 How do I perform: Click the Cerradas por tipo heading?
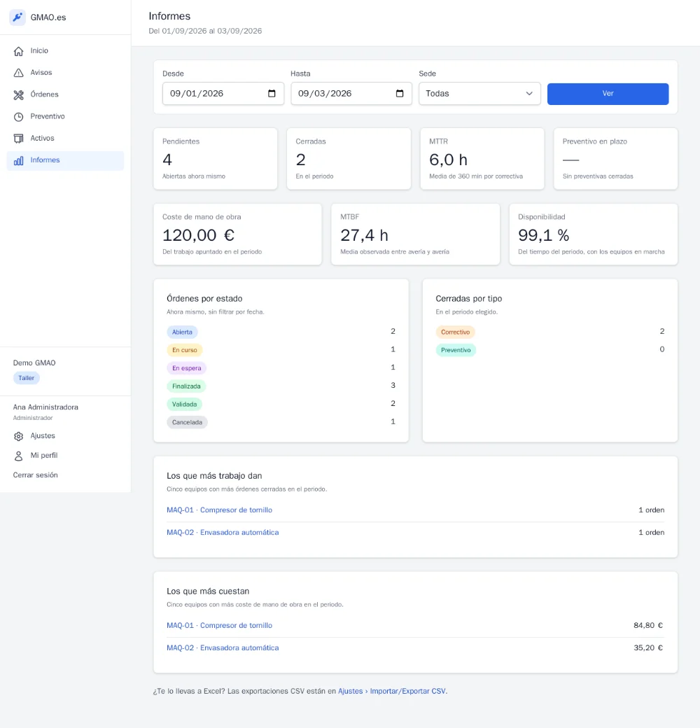(469, 298)
